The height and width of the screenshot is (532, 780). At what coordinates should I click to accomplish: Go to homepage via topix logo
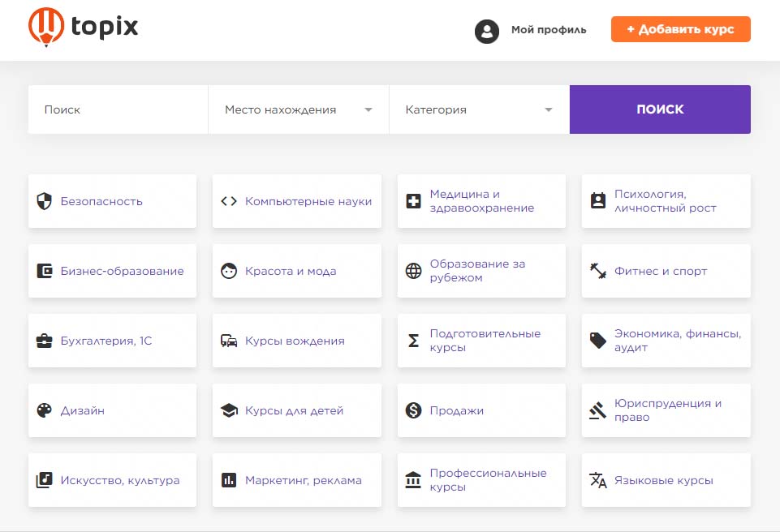pos(84,27)
